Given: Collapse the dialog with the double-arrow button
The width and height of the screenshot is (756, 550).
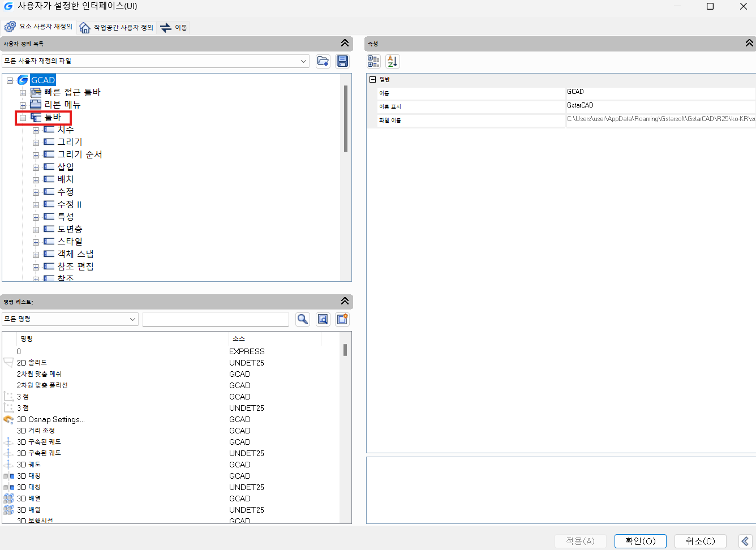Looking at the screenshot, I should point(746,541).
